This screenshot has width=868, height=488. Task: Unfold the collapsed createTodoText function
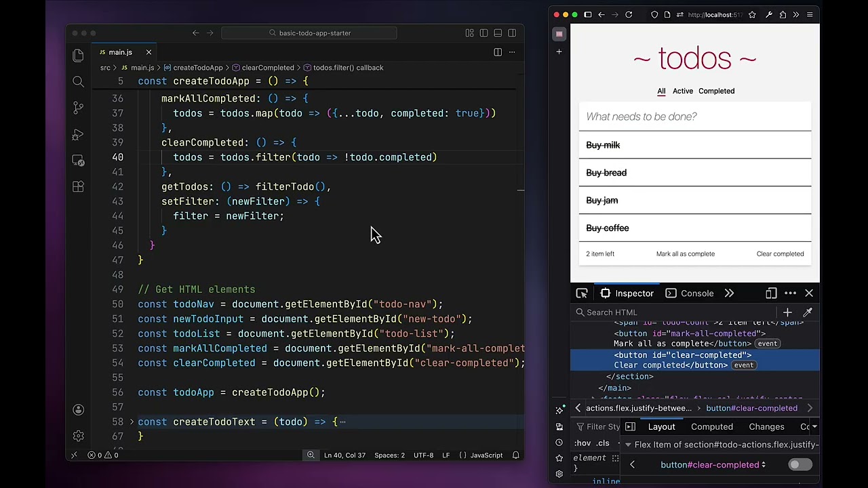(132, 422)
